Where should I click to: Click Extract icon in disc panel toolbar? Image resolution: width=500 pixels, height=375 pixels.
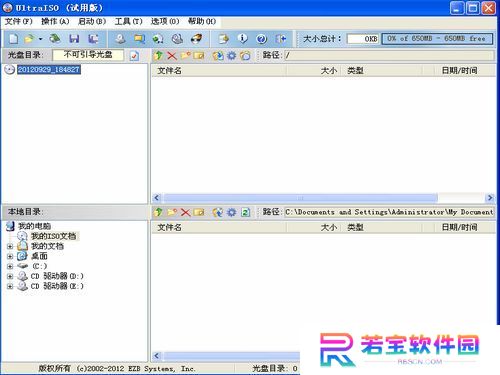218,55
